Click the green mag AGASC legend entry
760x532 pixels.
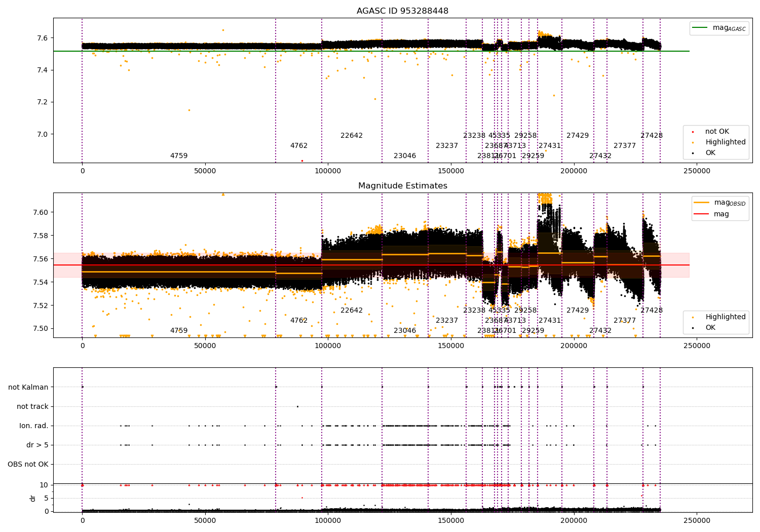719,28
